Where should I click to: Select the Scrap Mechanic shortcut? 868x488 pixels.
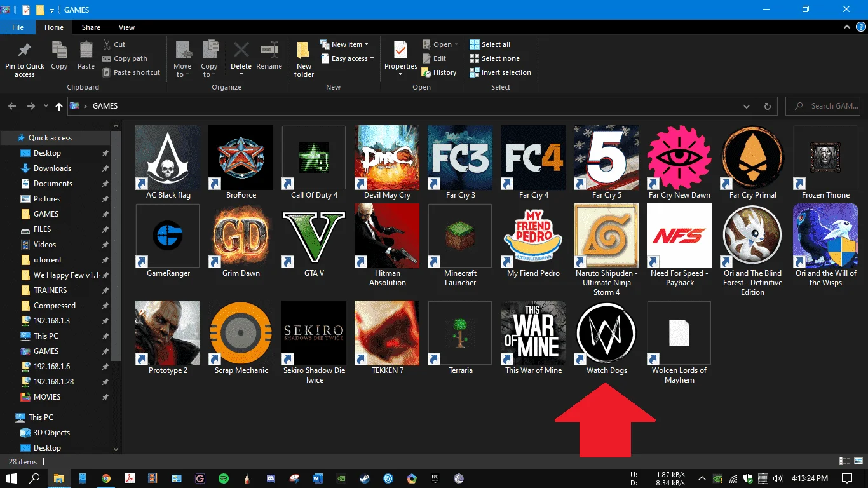[241, 338]
